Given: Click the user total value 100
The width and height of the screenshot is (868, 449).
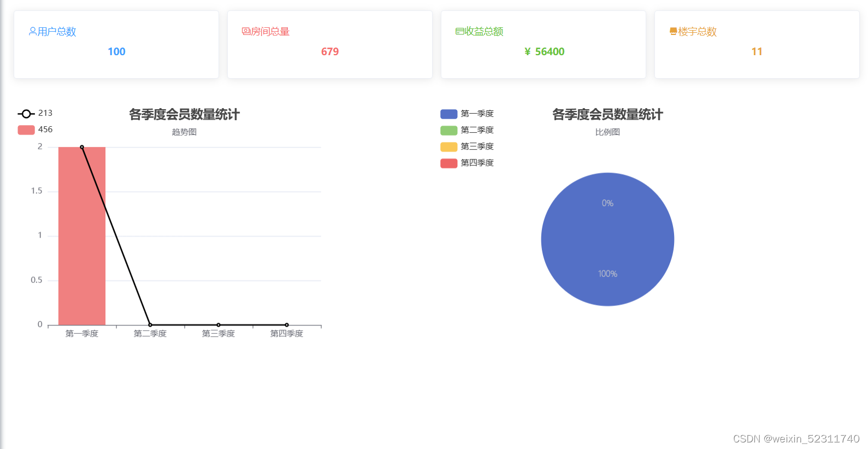Looking at the screenshot, I should [116, 52].
